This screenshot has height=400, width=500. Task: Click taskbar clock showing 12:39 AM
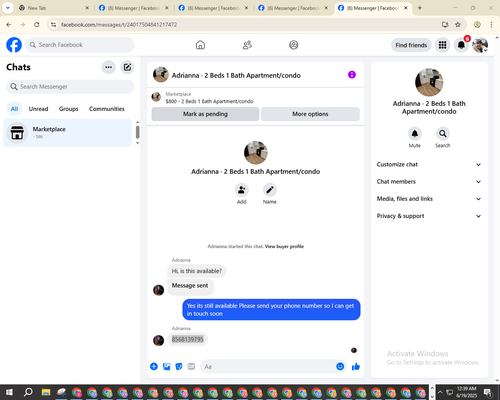(x=467, y=392)
